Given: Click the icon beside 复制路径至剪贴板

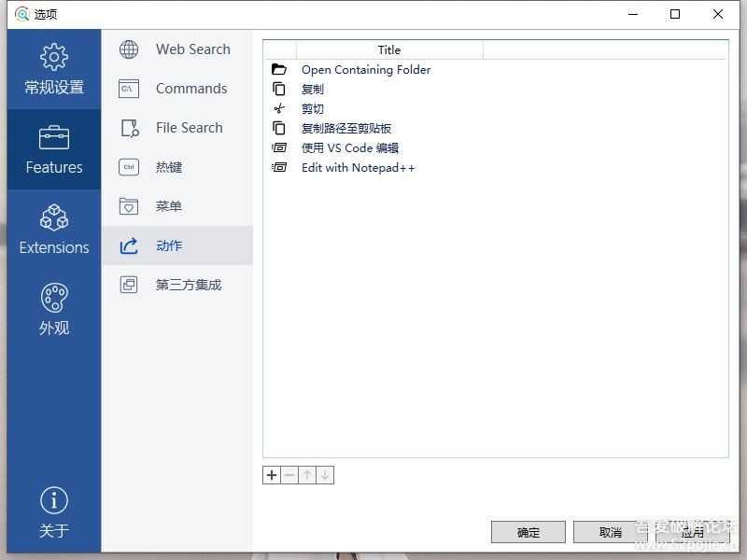Looking at the screenshot, I should pyautogui.click(x=278, y=128).
